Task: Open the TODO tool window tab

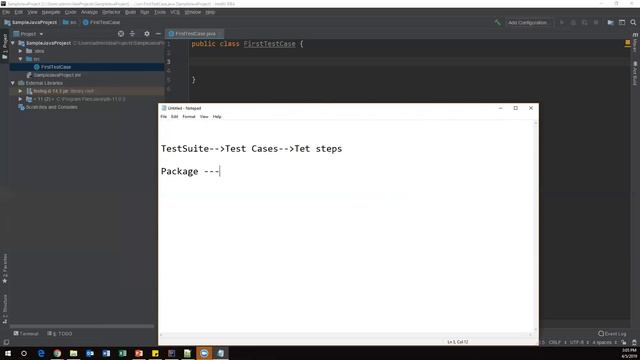Action: tap(60, 334)
